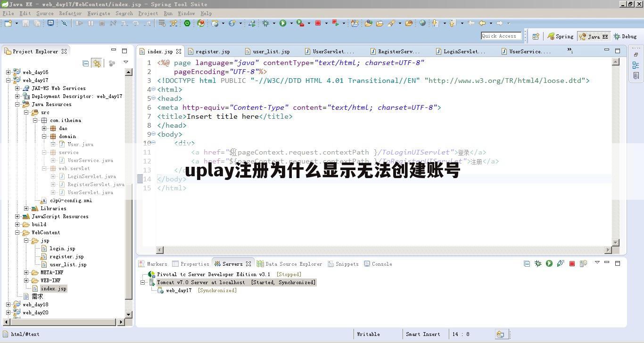Click the Debug bug toolbar icon

[x=265, y=23]
